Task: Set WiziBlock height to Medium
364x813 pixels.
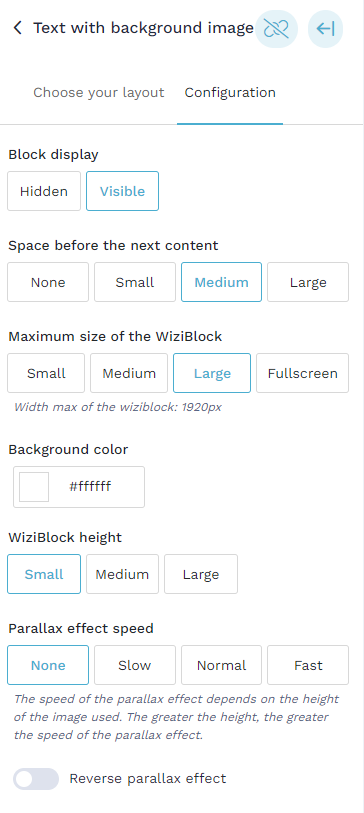Action: click(122, 574)
